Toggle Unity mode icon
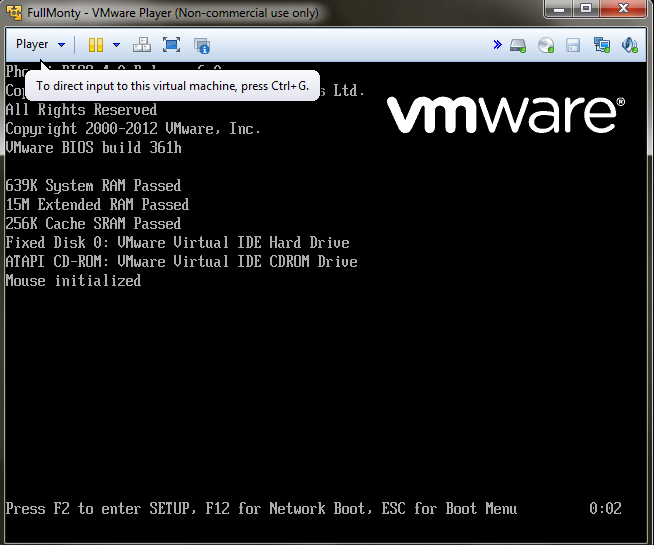The height and width of the screenshot is (545, 654). [x=202, y=45]
